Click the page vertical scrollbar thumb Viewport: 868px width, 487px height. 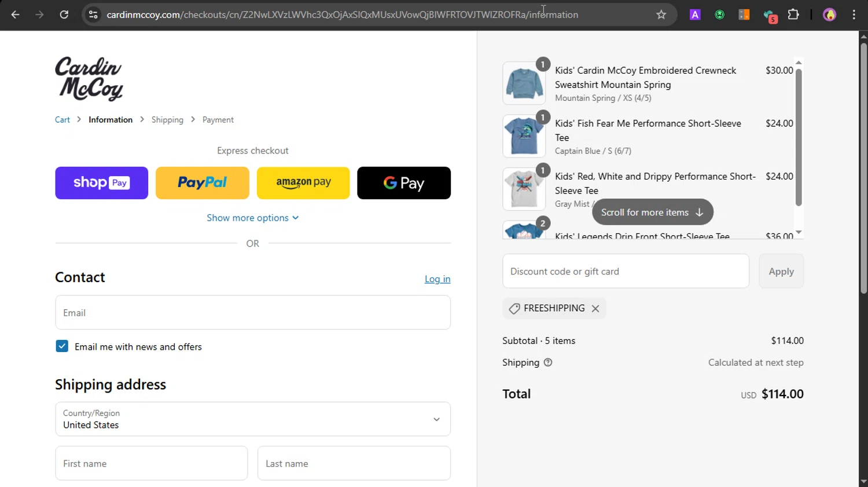[x=863, y=168]
